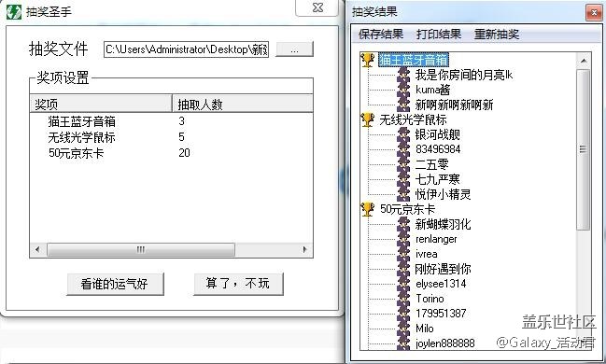Select winner 悦伊小精灵 in results
Screen dimensions: 606x364
[443, 194]
